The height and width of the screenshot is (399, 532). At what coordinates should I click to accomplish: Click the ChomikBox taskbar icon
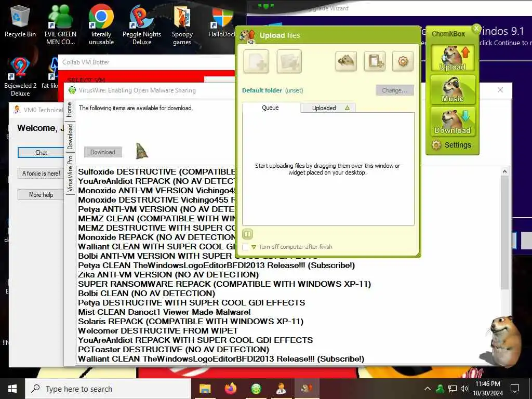[x=307, y=389]
